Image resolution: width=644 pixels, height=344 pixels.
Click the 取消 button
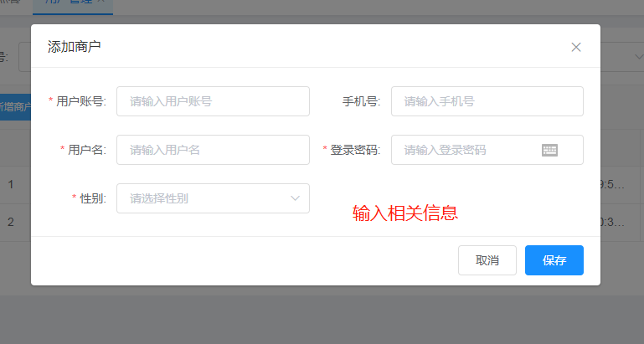pos(487,260)
